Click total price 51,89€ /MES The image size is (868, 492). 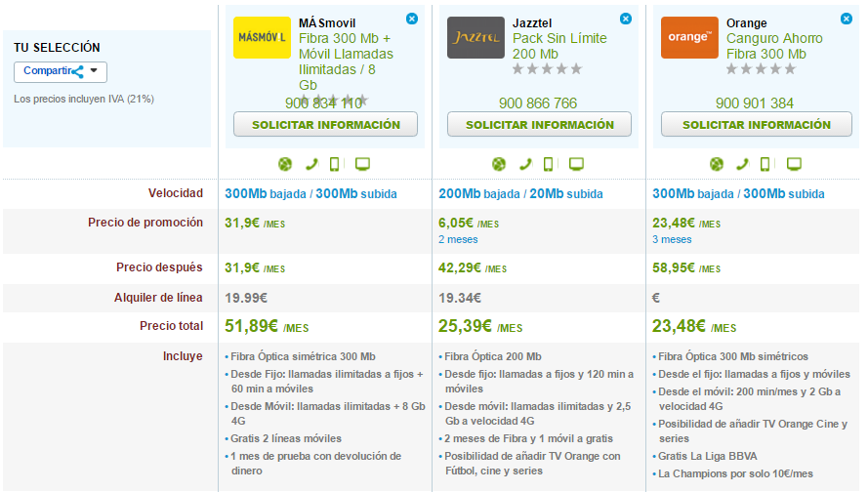pos(267,326)
